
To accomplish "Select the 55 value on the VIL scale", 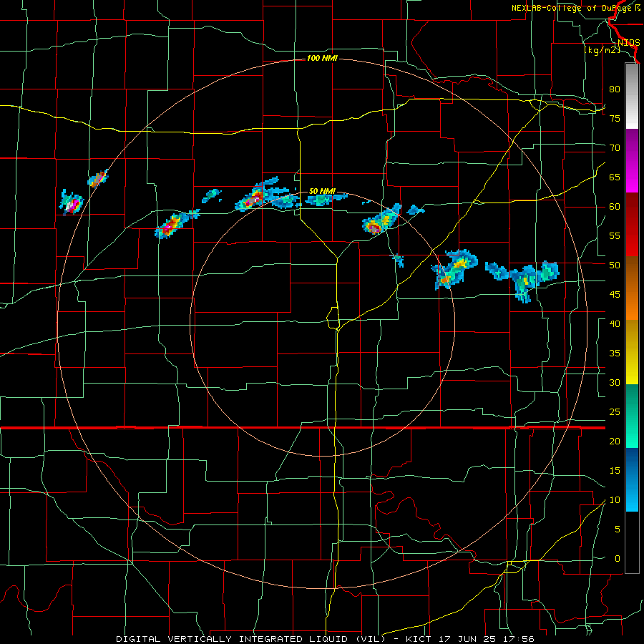I will click(x=615, y=235).
